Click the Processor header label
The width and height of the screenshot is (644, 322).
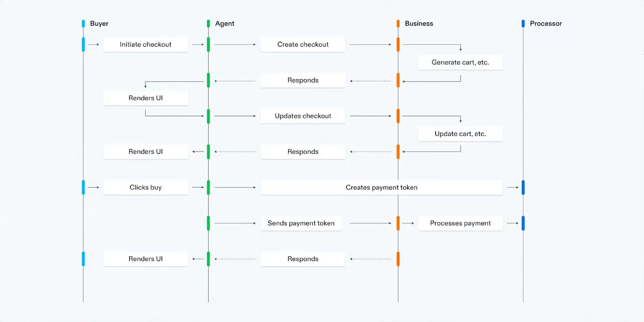click(546, 24)
